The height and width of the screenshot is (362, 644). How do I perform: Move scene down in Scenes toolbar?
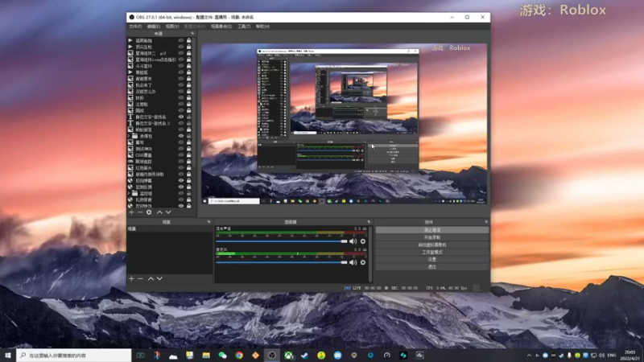pos(159,278)
